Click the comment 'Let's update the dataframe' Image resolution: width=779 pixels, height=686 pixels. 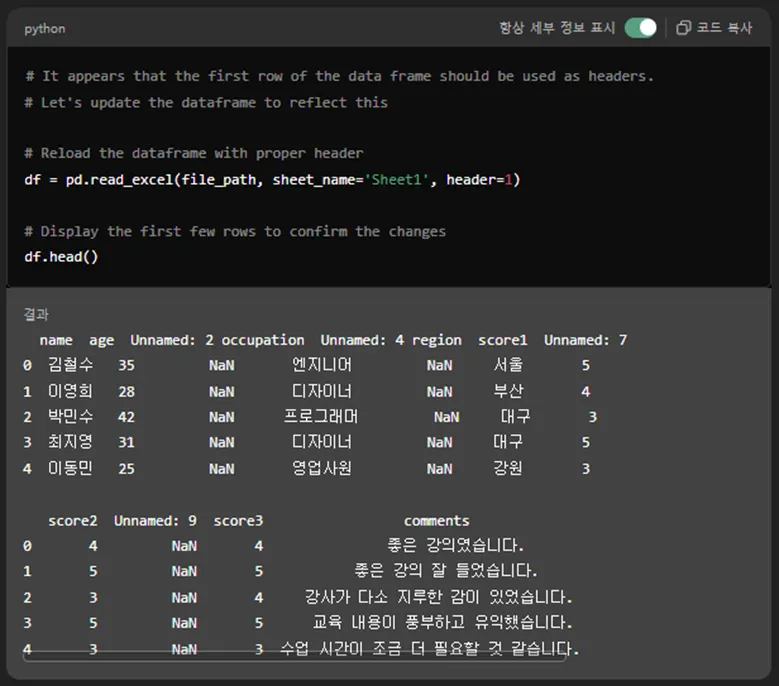click(206, 103)
